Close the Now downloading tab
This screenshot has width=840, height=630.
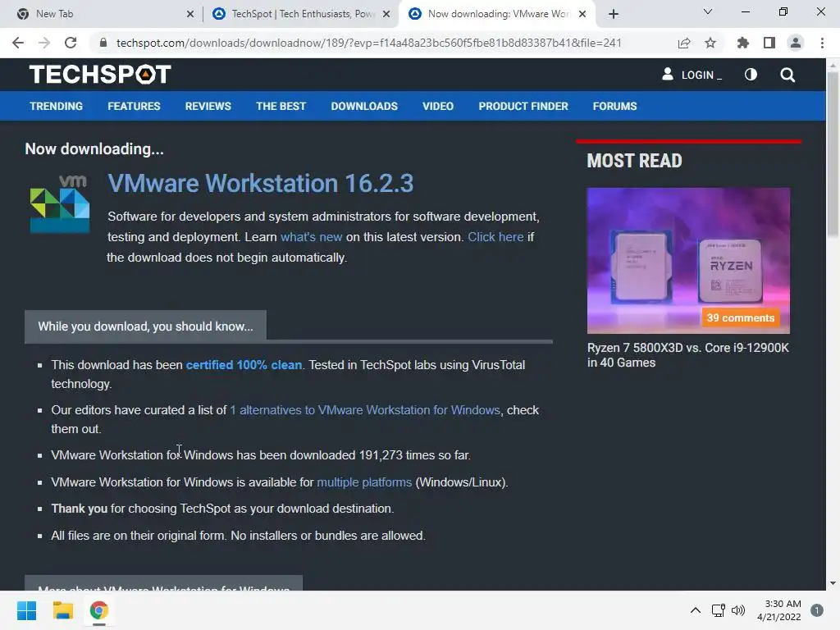click(x=583, y=14)
